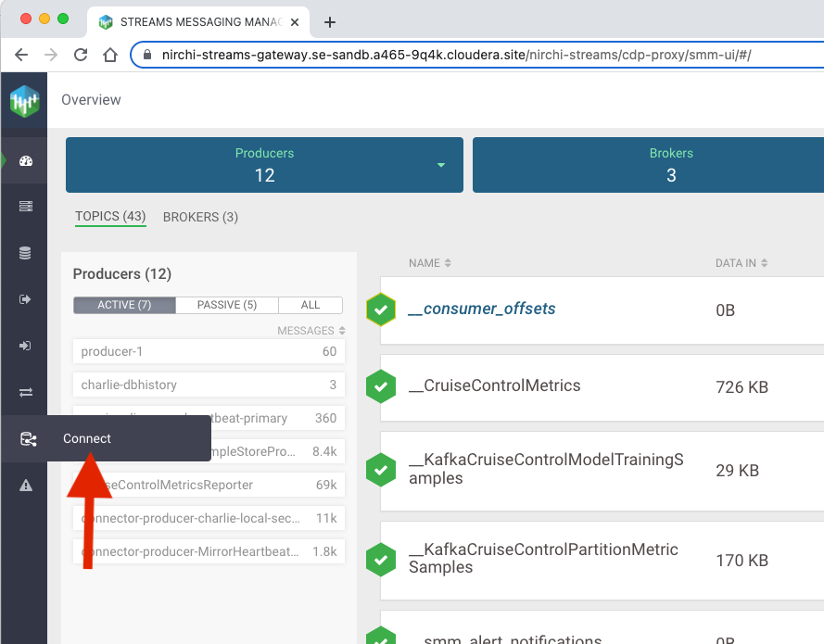Expand the Producers card dropdown arrow

(x=441, y=165)
